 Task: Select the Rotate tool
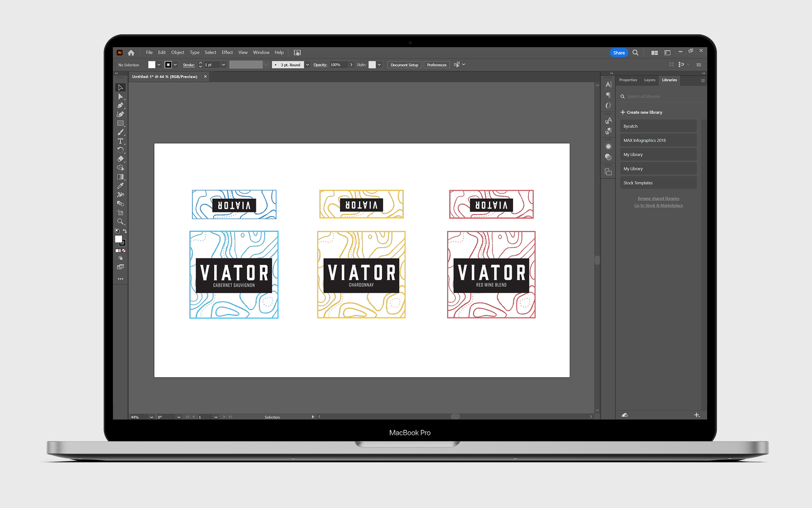coord(121,150)
